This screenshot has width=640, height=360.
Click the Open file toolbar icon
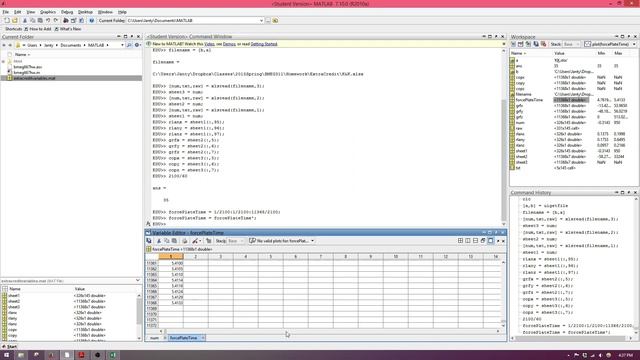(x=15, y=20)
